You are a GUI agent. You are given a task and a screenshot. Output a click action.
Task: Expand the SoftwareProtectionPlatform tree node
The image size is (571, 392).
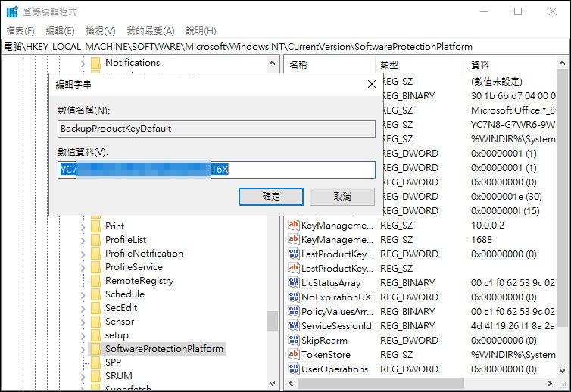tap(83, 350)
